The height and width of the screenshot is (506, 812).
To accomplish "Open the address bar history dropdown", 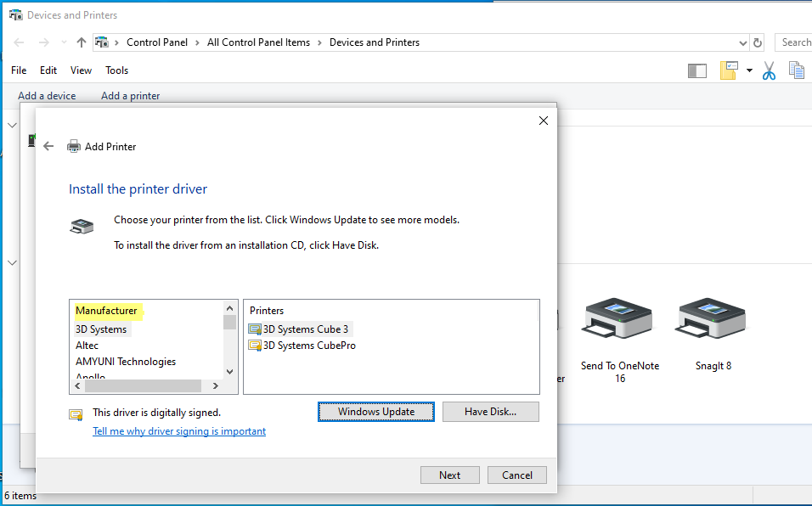I will click(743, 43).
